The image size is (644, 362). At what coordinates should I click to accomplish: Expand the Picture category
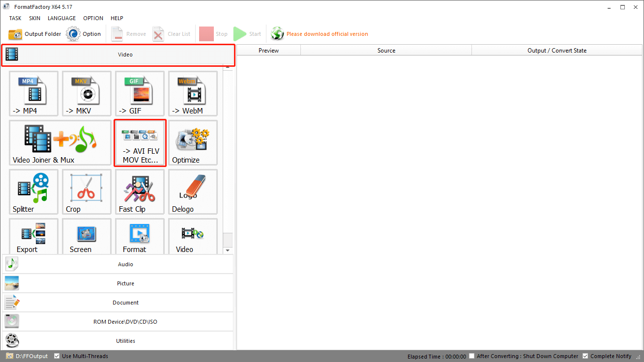[x=118, y=283]
